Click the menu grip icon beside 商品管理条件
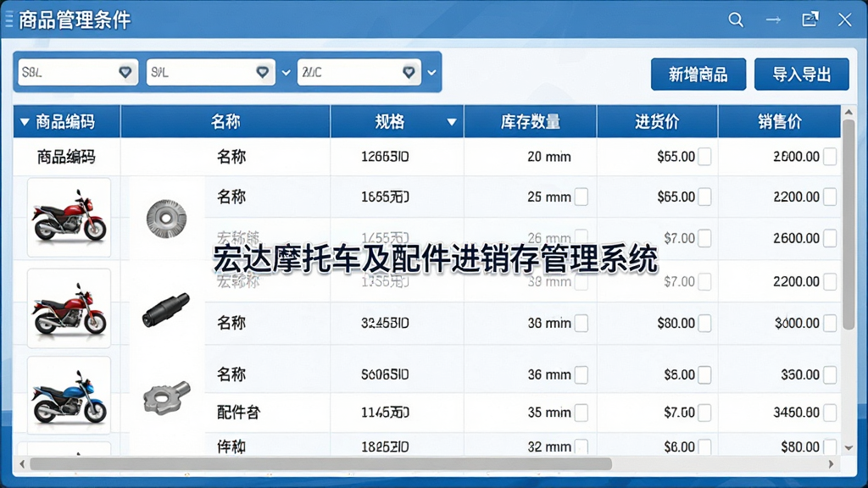868x488 pixels. (8, 20)
